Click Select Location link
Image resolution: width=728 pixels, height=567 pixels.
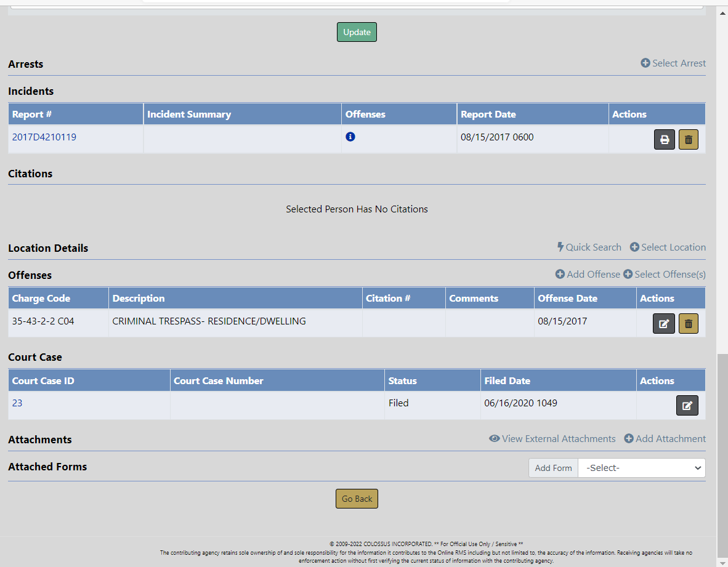pos(668,247)
